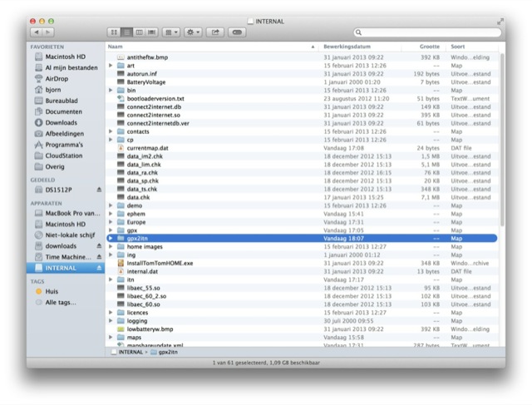The width and height of the screenshot is (532, 405).
Task: Click the Edit Tags toolbar button
Action: tap(237, 32)
